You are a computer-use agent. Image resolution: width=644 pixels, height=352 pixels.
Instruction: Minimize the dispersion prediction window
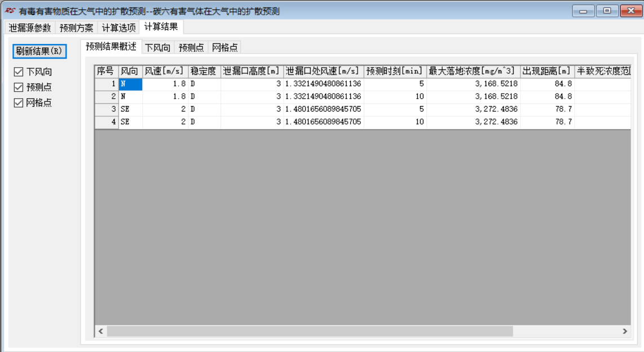click(x=583, y=11)
